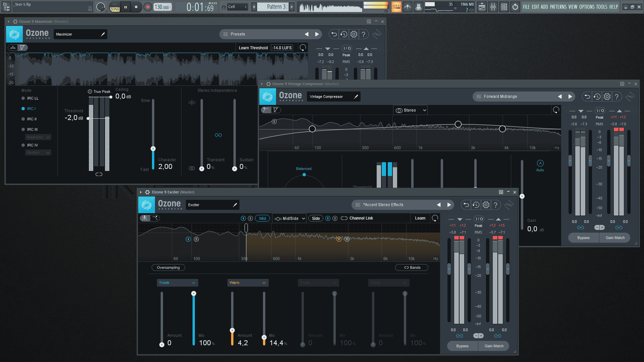Viewport: 644px width, 362px height.
Task: Open PATTERNS menu in FL Studio
Action: point(558,7)
